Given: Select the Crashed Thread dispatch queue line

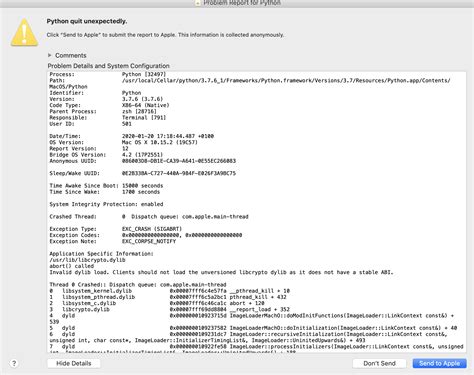Looking at the screenshot, I should (149, 217).
